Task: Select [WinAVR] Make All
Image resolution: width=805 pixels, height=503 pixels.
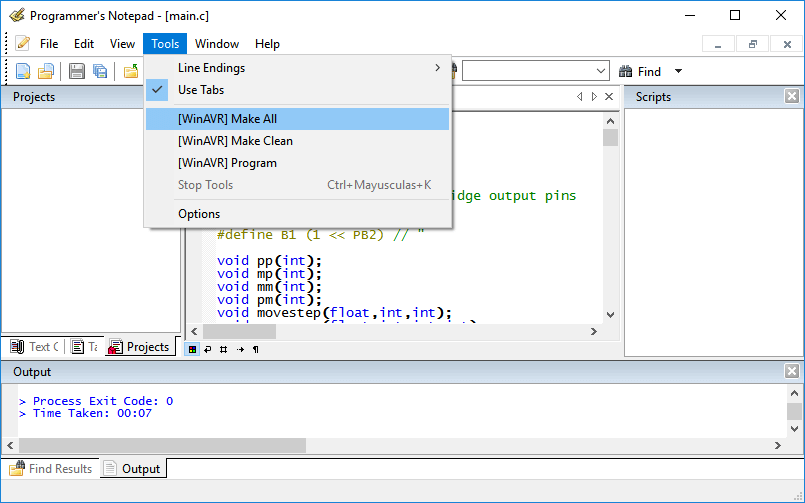Action: pyautogui.click(x=297, y=119)
